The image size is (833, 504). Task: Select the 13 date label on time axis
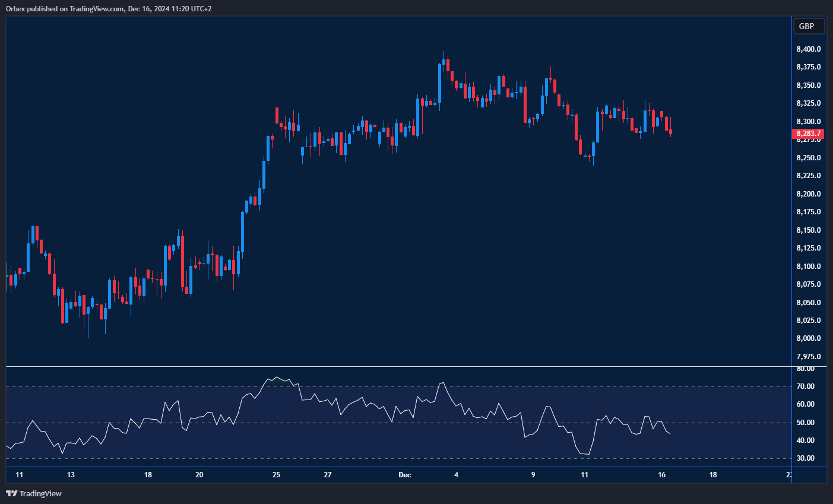(71, 475)
